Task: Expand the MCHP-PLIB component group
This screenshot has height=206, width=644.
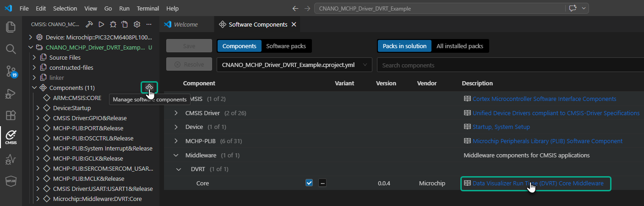Action: (176, 141)
